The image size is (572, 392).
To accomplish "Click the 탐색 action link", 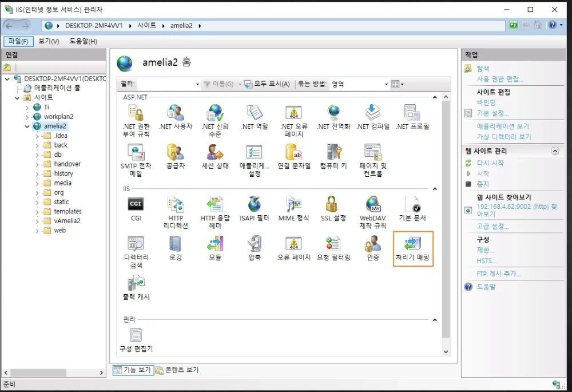I will tap(483, 68).
